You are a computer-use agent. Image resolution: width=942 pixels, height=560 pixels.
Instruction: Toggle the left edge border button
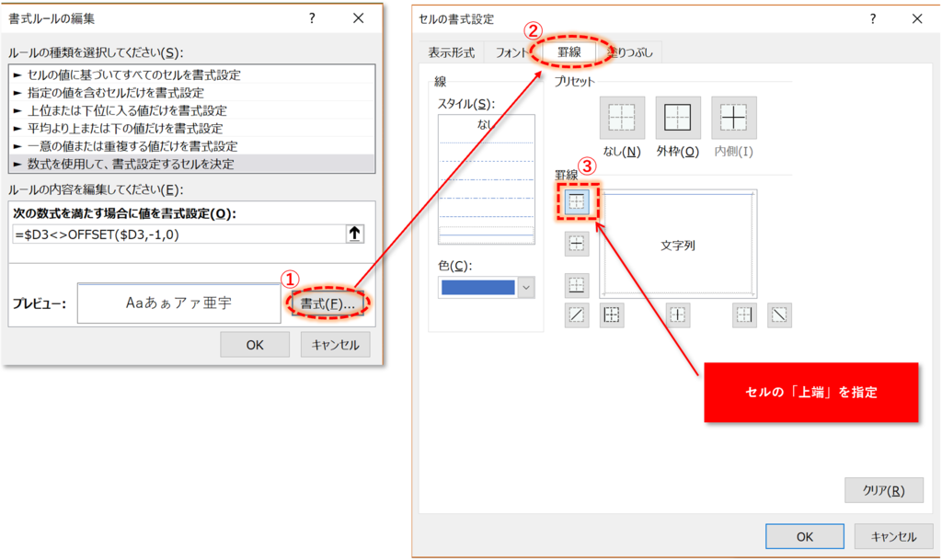pos(612,314)
